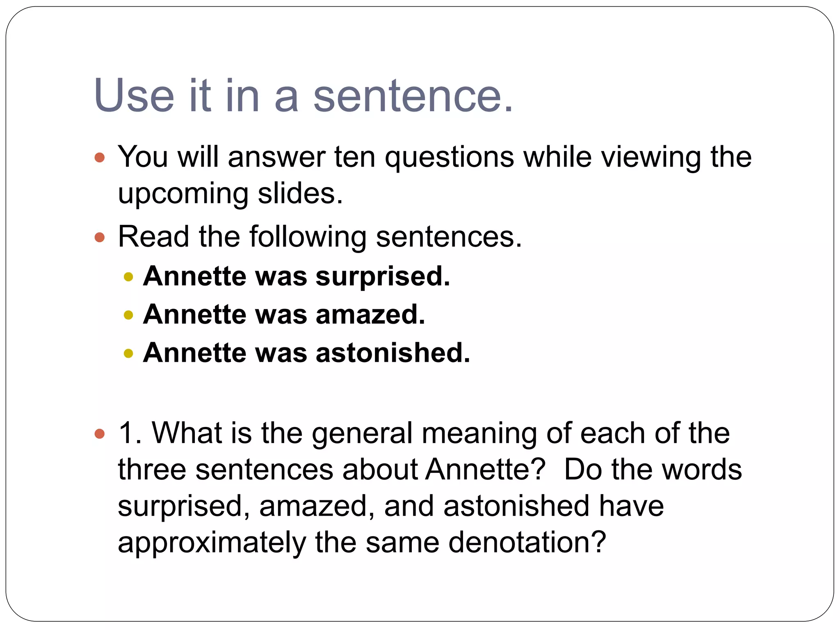Screen dimensions: 840x630
Task: Click the words 'Do the words'
Action: [x=653, y=469]
